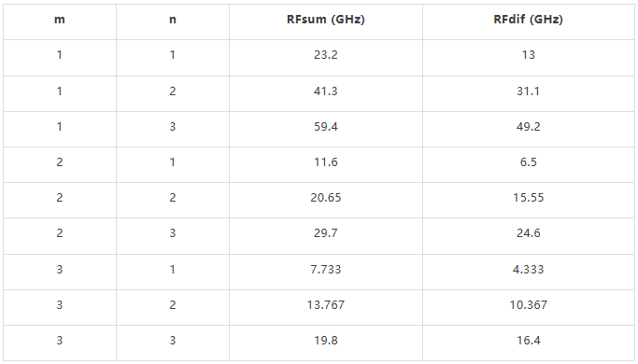Click the n column header
Screen dimensions: 638x364
click(173, 19)
